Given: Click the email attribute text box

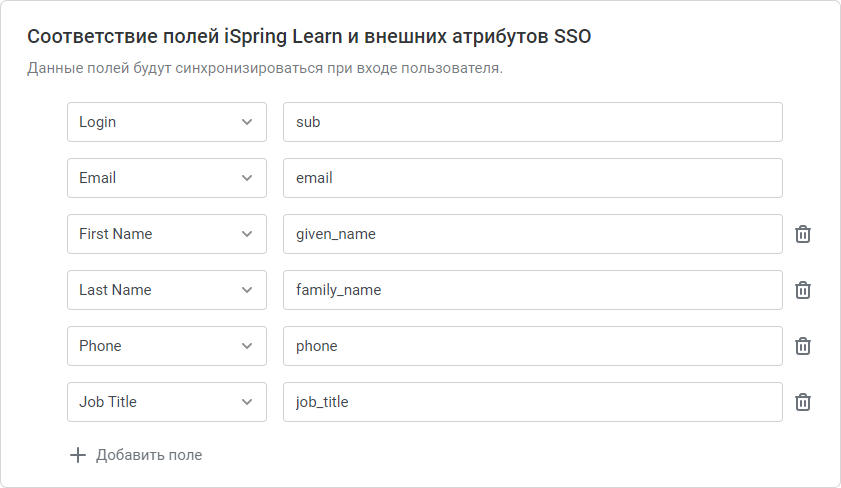Looking at the screenshot, I should pyautogui.click(x=533, y=178).
